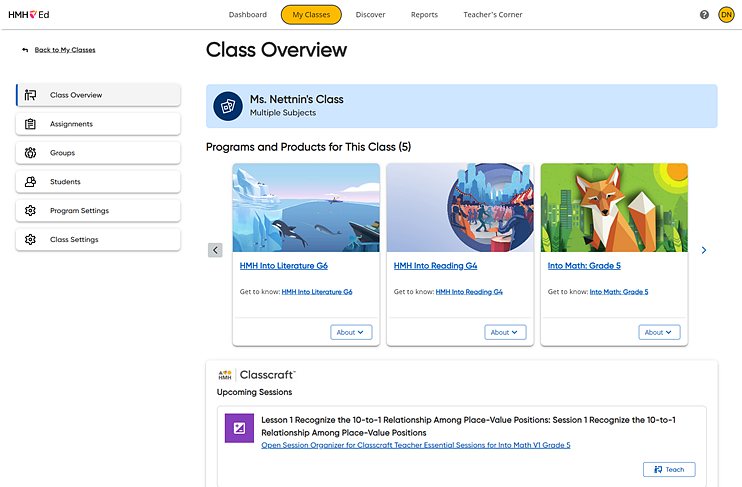Open the DN user profile avatar

pos(726,15)
